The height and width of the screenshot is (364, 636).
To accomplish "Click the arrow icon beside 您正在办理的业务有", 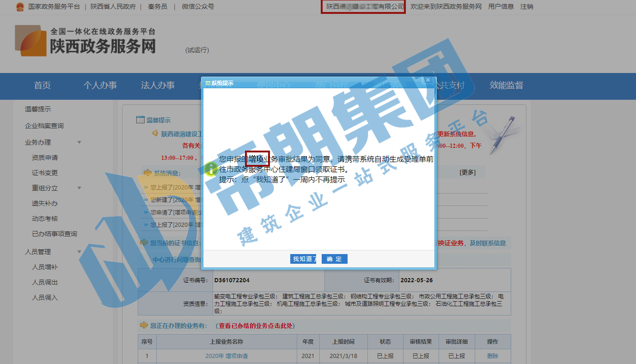I will pos(144,326).
